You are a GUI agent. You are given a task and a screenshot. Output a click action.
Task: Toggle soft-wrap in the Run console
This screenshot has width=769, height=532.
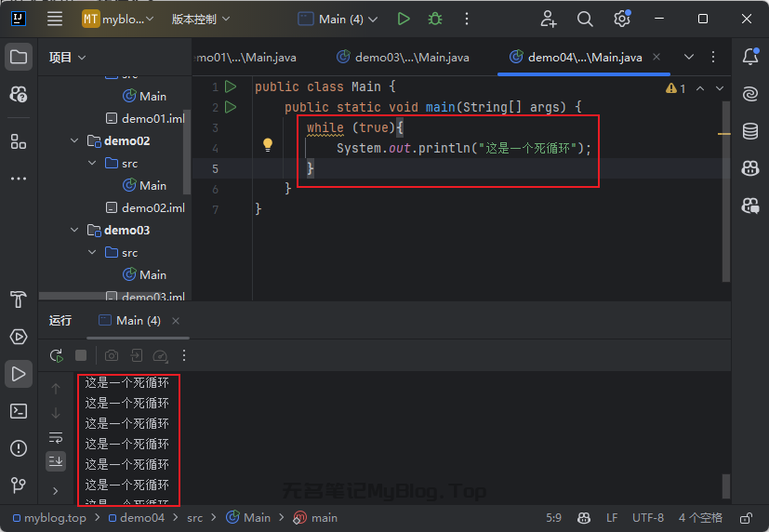pyautogui.click(x=56, y=437)
